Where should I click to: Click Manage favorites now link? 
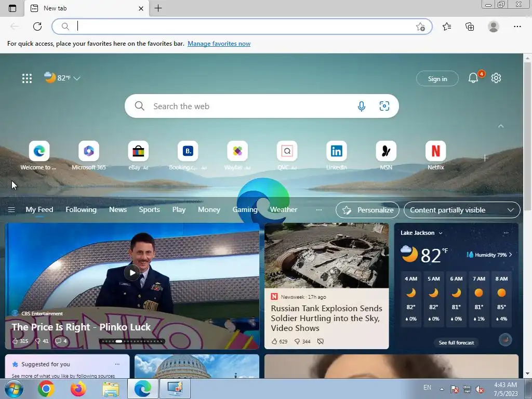219,44
